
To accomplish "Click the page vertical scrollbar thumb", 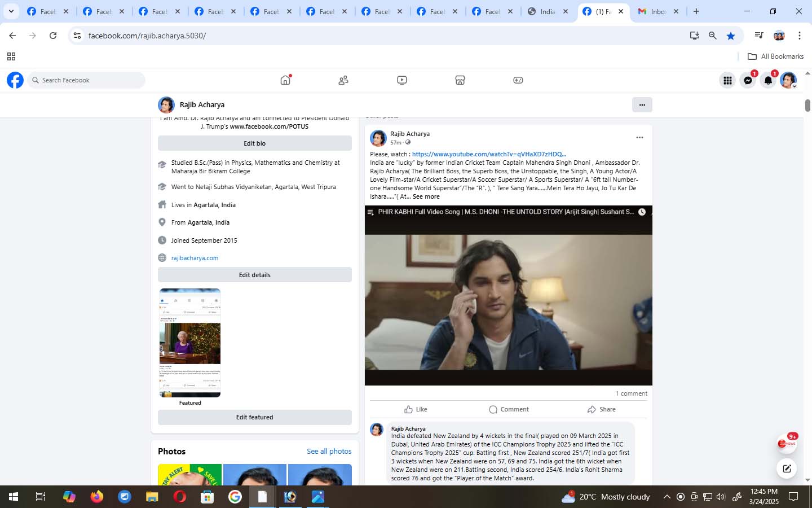I will click(x=807, y=106).
